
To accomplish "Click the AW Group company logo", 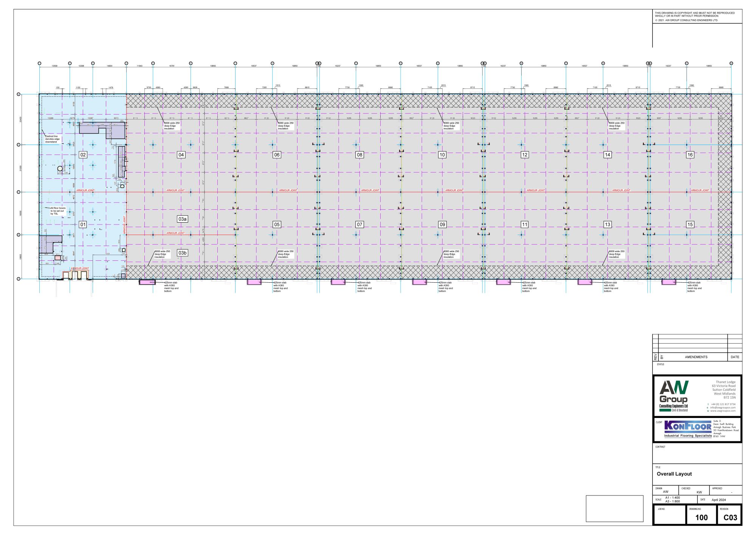I will pyautogui.click(x=674, y=396).
